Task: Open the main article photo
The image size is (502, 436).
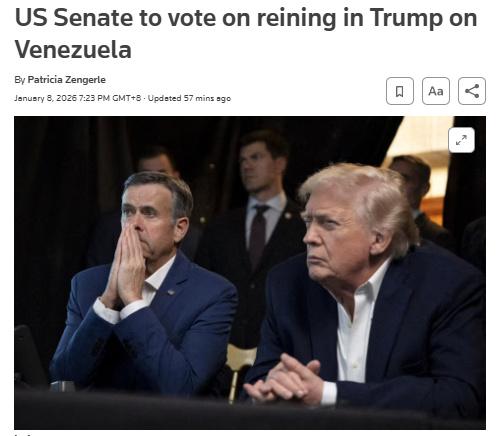Action: point(250,273)
